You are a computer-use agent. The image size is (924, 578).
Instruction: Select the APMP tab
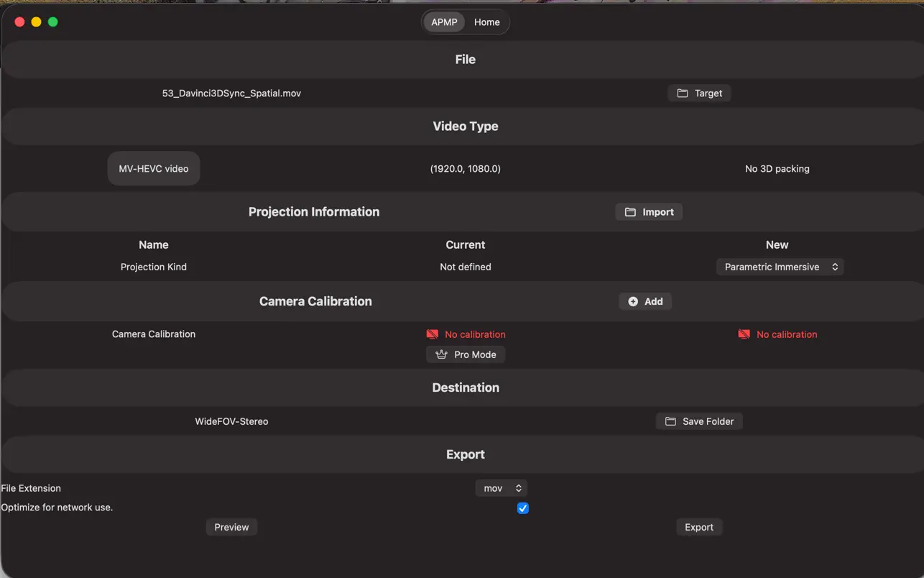443,22
